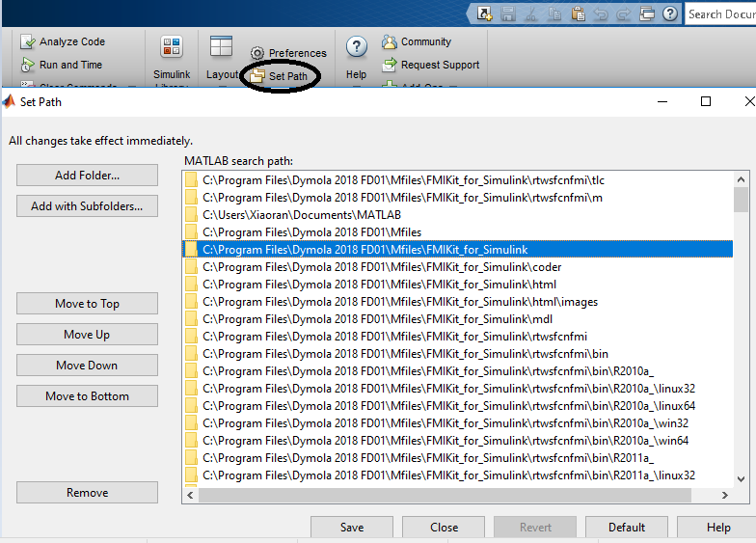
Task: Open the Simulink library button
Action: (x=172, y=59)
